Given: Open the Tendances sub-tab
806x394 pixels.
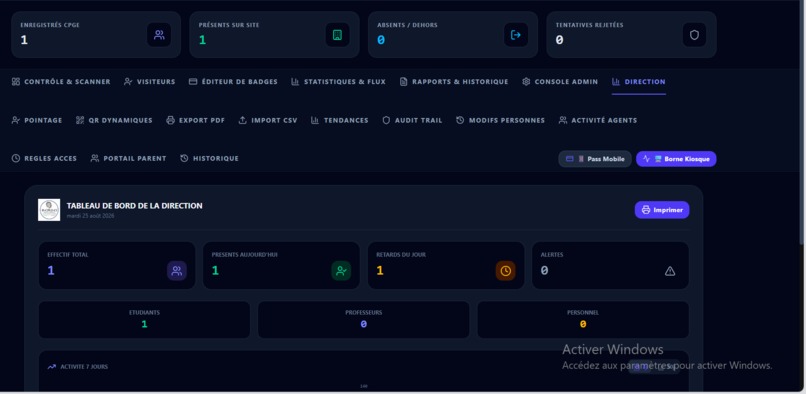Looking at the screenshot, I should (x=340, y=120).
